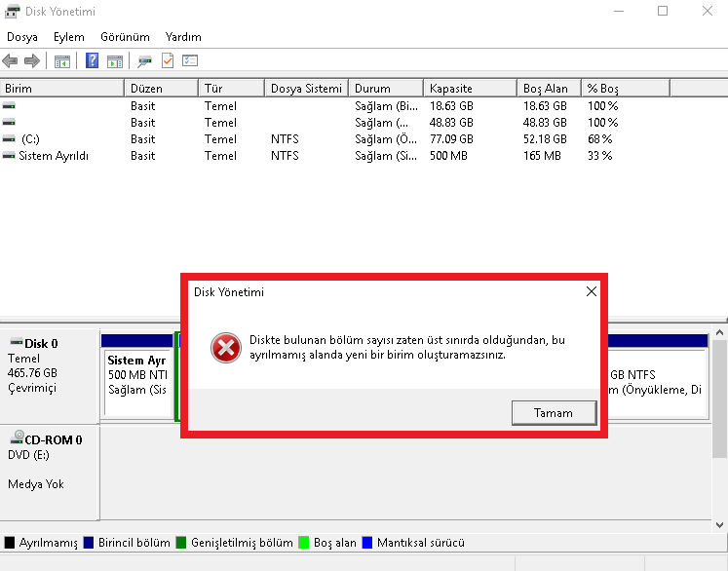
Task: Open the Dosya menu
Action: (x=22, y=37)
